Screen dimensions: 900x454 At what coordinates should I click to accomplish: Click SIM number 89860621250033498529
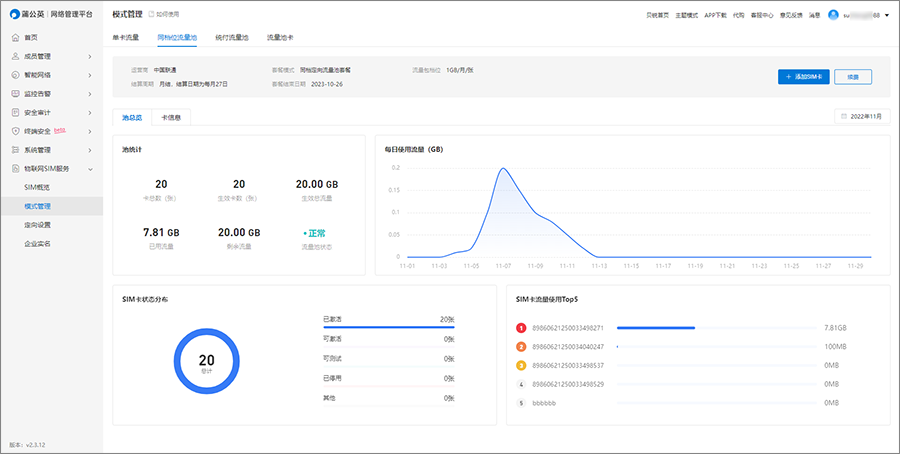(568, 385)
